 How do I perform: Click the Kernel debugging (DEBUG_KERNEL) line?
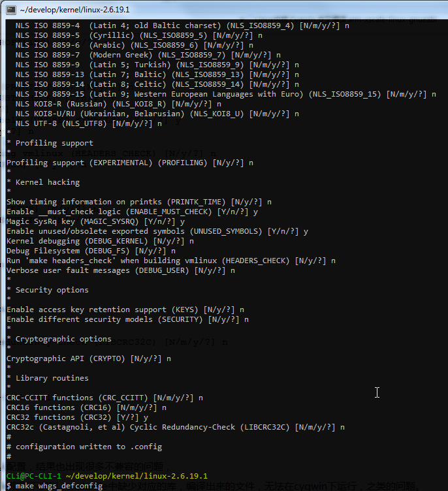100,241
